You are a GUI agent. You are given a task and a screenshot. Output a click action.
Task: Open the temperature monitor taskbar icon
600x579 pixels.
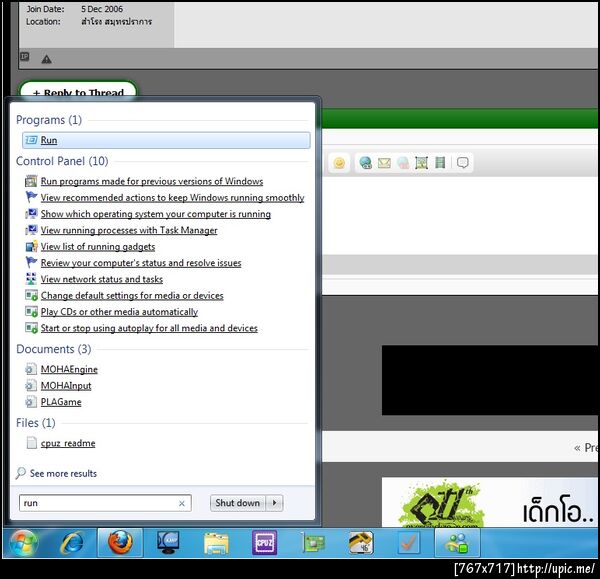tap(360, 542)
